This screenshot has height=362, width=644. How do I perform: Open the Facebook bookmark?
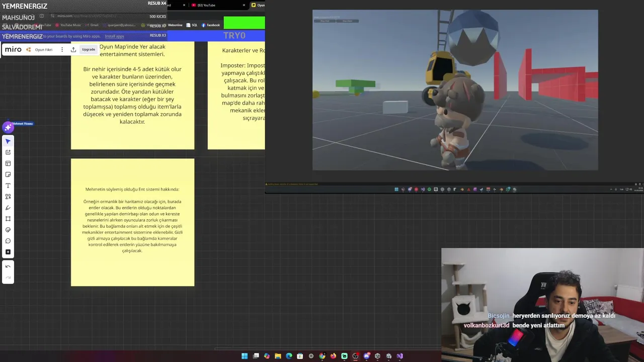point(211,25)
